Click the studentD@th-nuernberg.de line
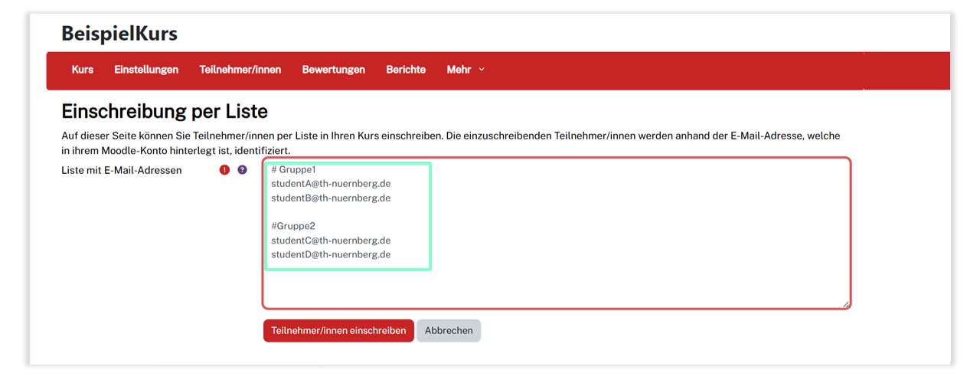The image size is (980, 383). [x=331, y=254]
